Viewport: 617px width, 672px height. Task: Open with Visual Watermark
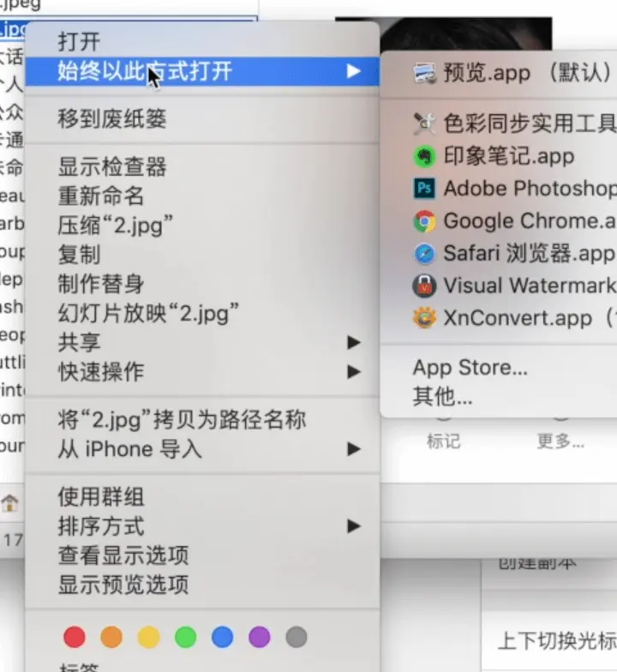pyautogui.click(x=499, y=286)
